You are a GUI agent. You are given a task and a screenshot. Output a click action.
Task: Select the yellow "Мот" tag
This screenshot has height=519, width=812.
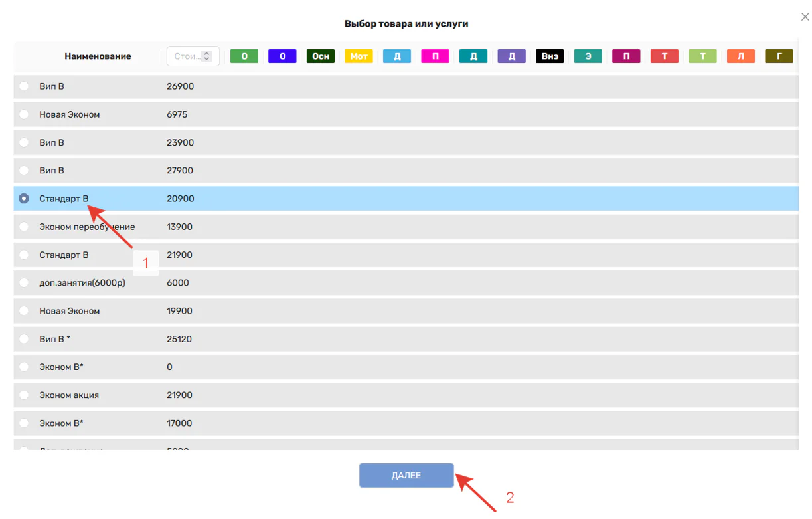[x=359, y=56]
